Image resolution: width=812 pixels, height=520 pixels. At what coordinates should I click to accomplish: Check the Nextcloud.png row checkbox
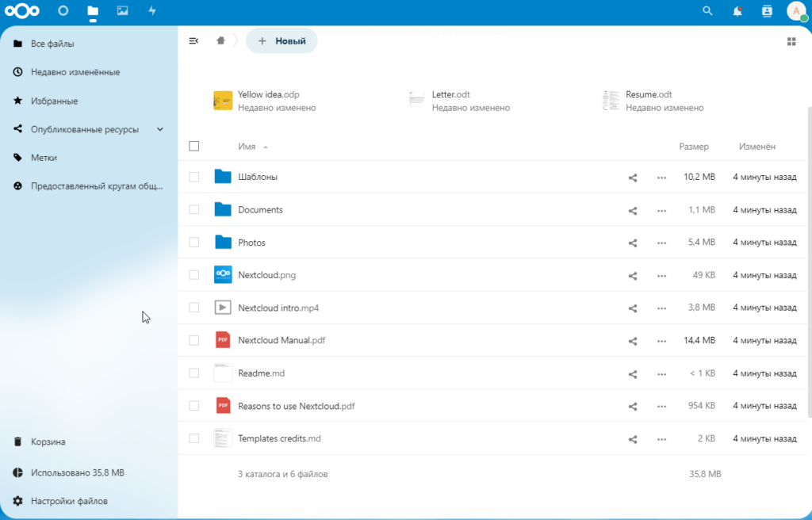[194, 275]
